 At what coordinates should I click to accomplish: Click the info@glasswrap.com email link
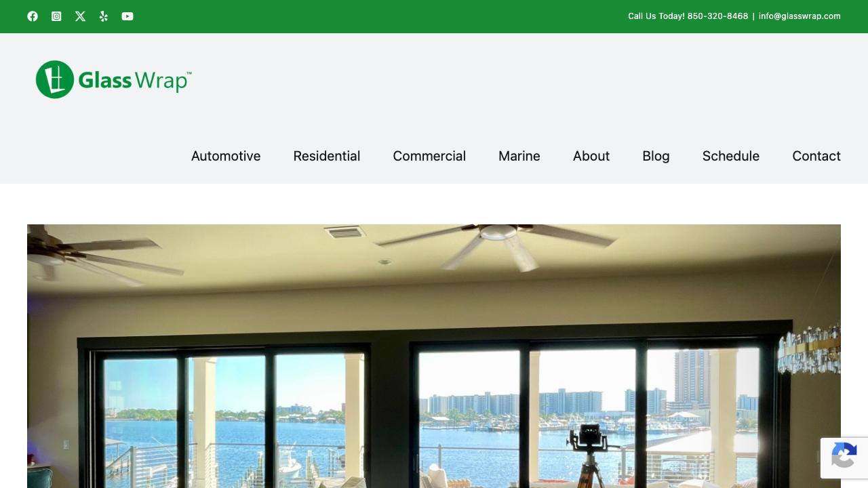[x=800, y=16]
